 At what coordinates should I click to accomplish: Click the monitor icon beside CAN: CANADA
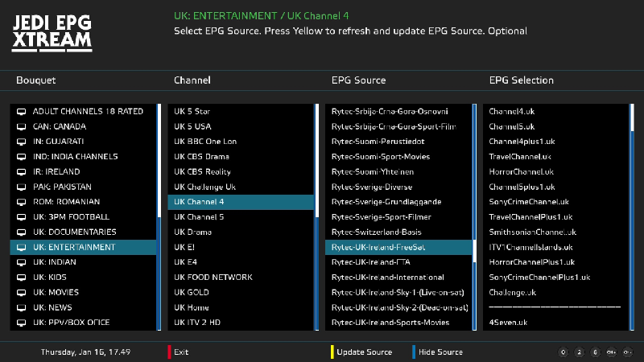click(22, 127)
